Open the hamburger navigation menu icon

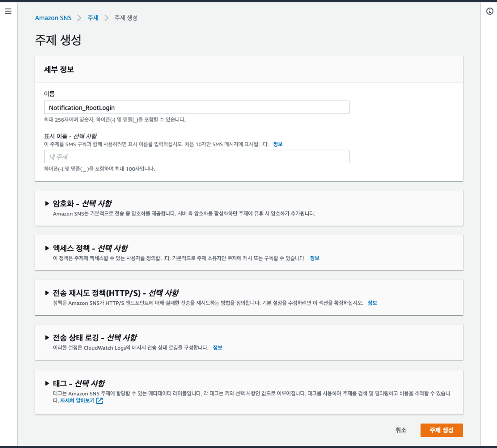[x=8, y=11]
